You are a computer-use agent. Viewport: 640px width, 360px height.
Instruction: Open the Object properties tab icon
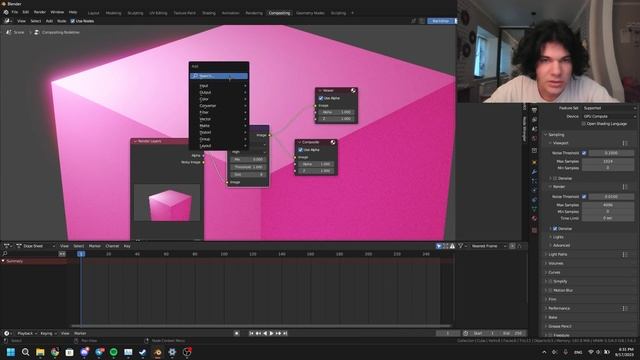[x=534, y=162]
